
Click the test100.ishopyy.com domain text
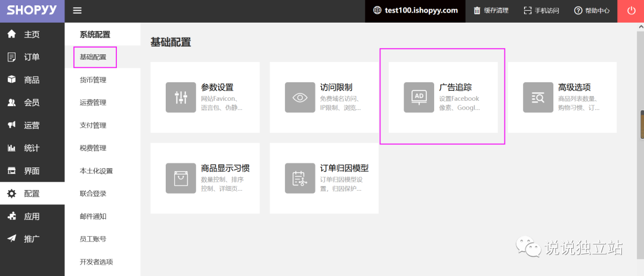pyautogui.click(x=422, y=11)
